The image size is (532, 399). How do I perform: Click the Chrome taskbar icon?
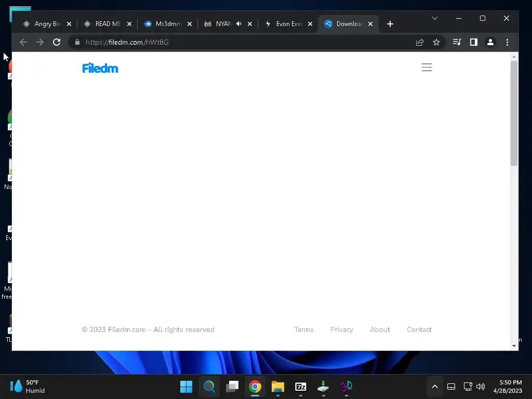[255, 387]
